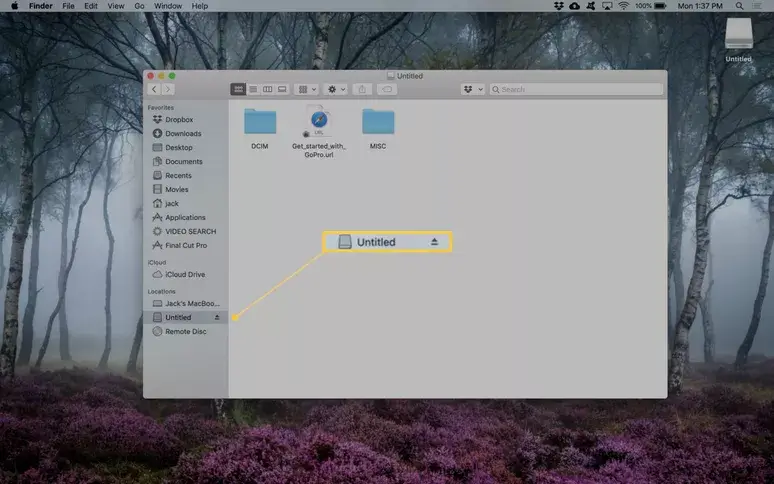The width and height of the screenshot is (774, 484).
Task: Switch to icon view
Action: click(x=238, y=89)
